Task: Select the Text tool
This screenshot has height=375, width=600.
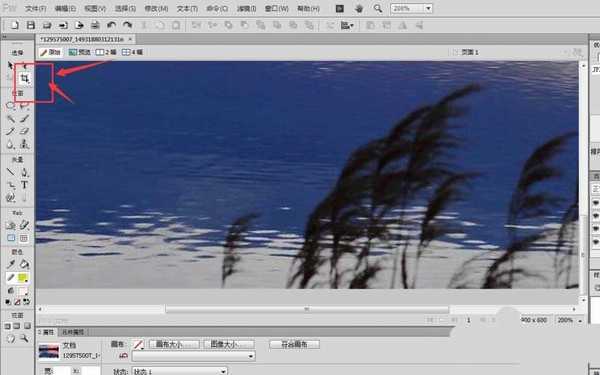Action: 24,185
